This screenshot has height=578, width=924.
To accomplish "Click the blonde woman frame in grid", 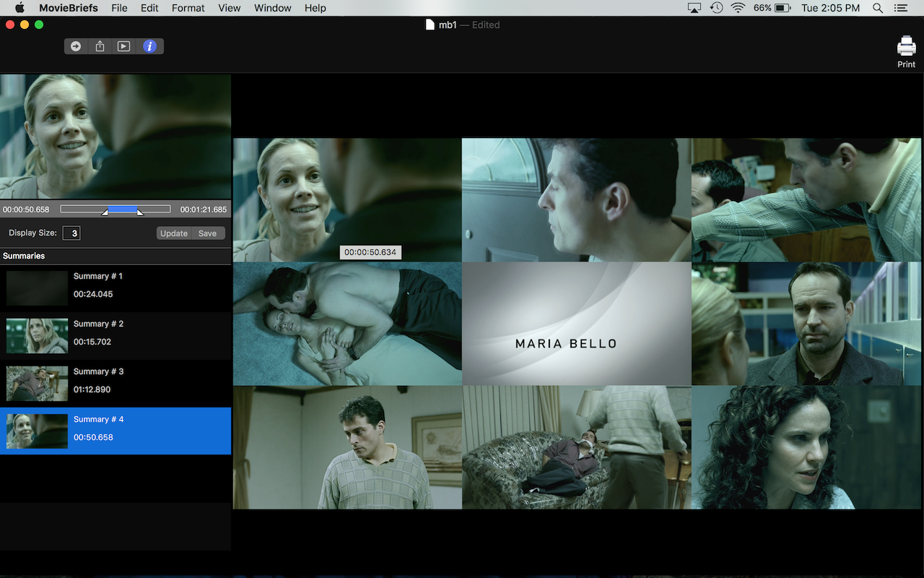I will click(x=347, y=200).
